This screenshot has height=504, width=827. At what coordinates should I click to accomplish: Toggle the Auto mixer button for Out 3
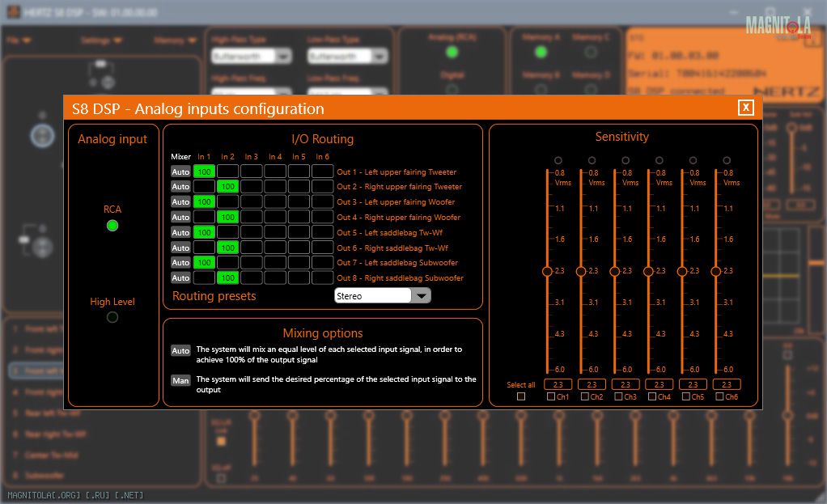coord(180,202)
